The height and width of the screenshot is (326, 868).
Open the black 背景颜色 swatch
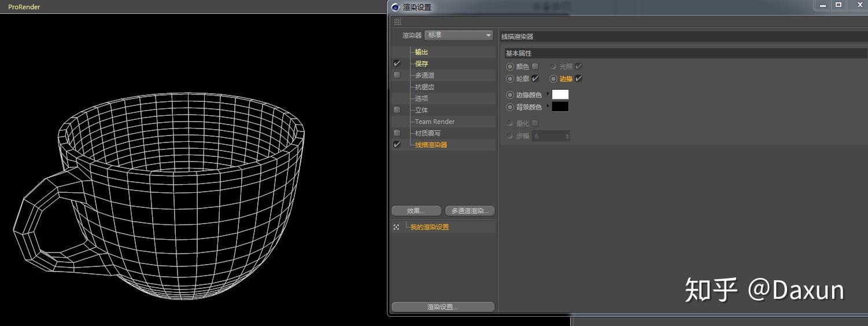560,107
